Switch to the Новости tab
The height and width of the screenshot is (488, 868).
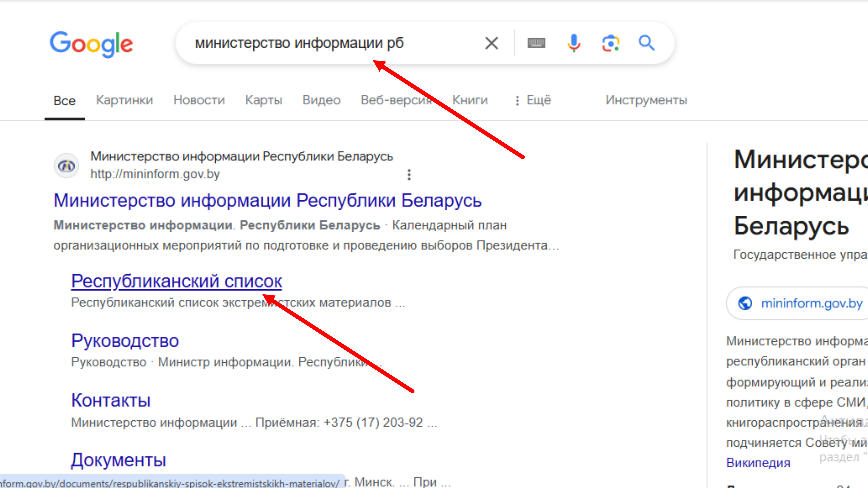click(x=199, y=100)
